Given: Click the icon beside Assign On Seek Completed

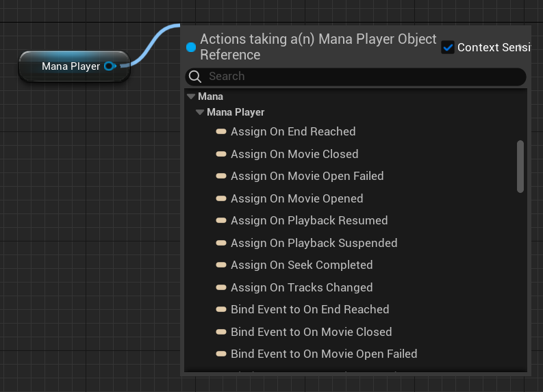Looking at the screenshot, I should [x=221, y=265].
